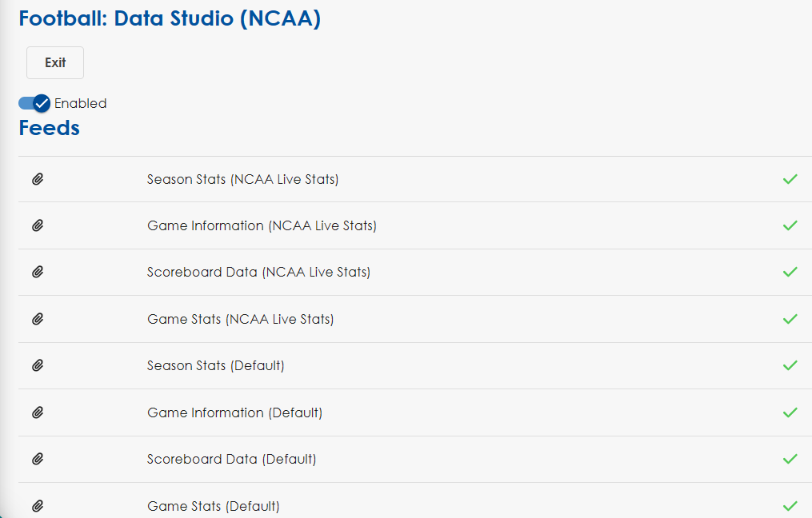This screenshot has width=812, height=518.
Task: Click the Football: Data Studio (NCAA) title
Action: tap(170, 18)
